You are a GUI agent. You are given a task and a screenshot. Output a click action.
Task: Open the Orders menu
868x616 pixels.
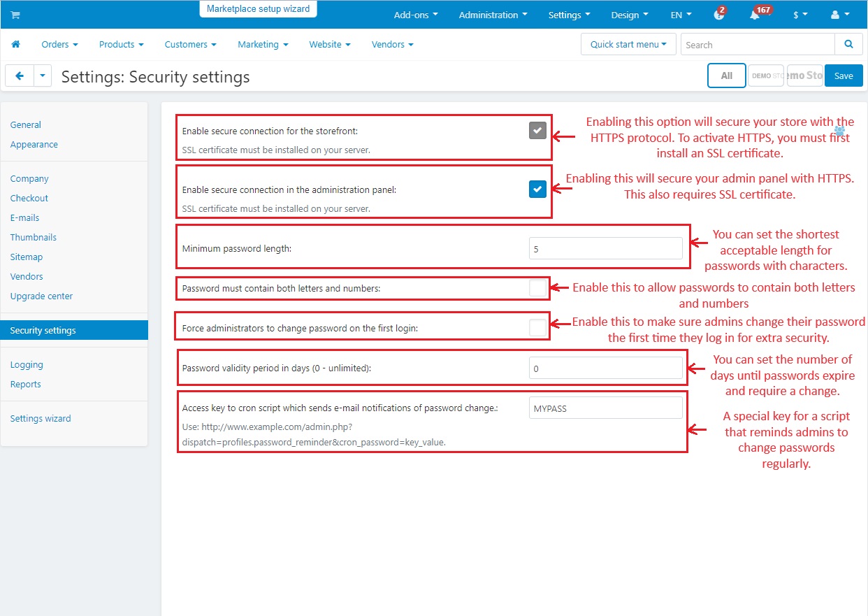[59, 44]
